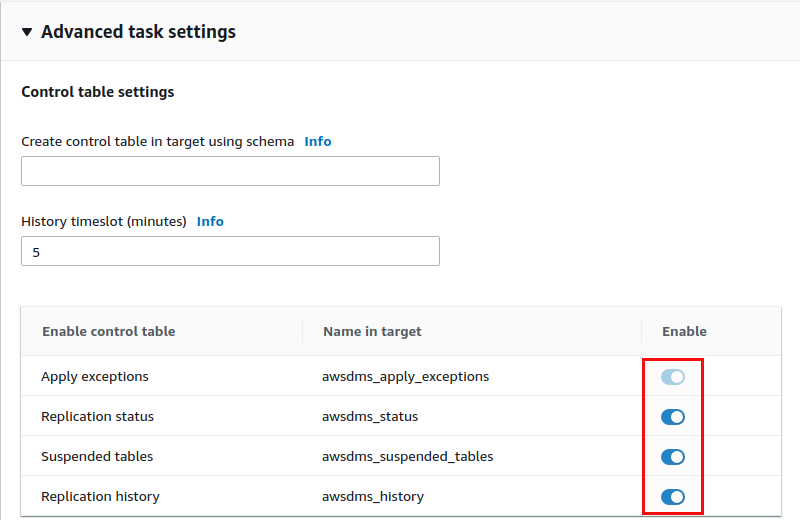
Task: Select the awsdms_history name cell
Action: pyautogui.click(x=373, y=497)
